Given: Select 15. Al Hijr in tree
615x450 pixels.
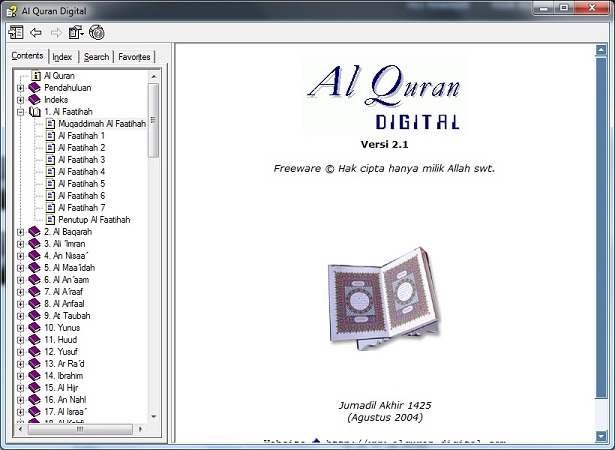Looking at the screenshot, I should pyautogui.click(x=61, y=388).
